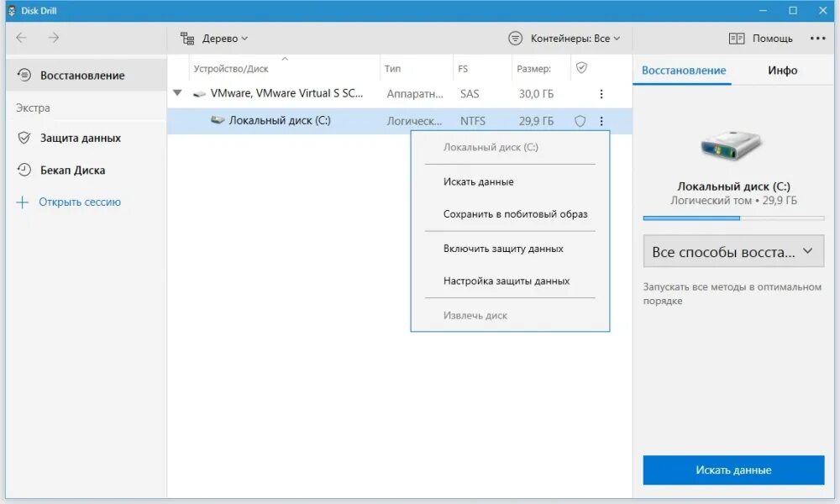
Task: Click the 29,9 ГБ size cell in list
Action: tap(536, 121)
